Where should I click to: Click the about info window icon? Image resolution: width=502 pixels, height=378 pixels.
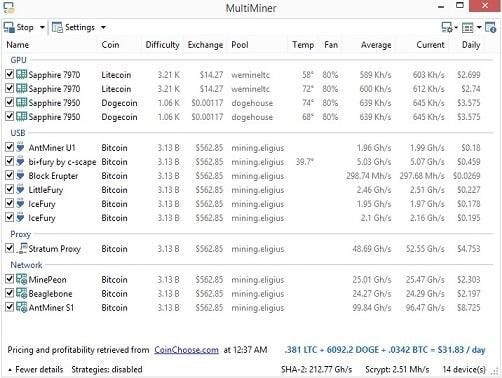(490, 27)
